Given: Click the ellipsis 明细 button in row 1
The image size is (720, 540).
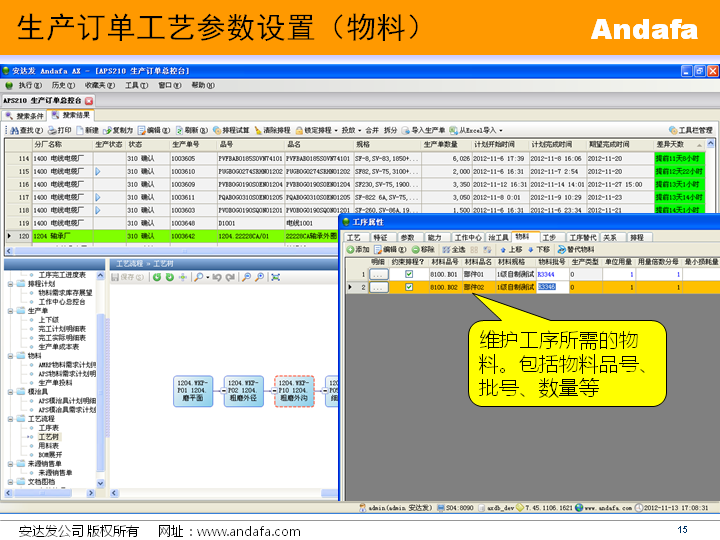Looking at the screenshot, I should pyautogui.click(x=378, y=274).
